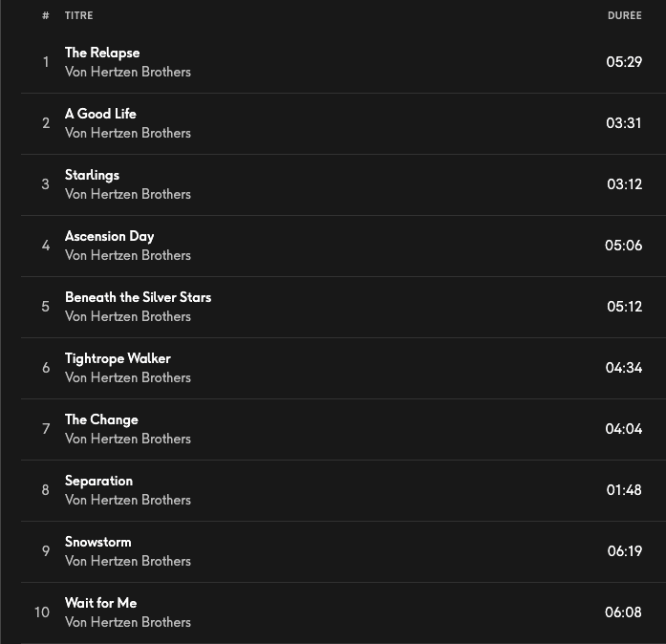Select the Separation track
The image size is (666, 644).
click(x=98, y=481)
